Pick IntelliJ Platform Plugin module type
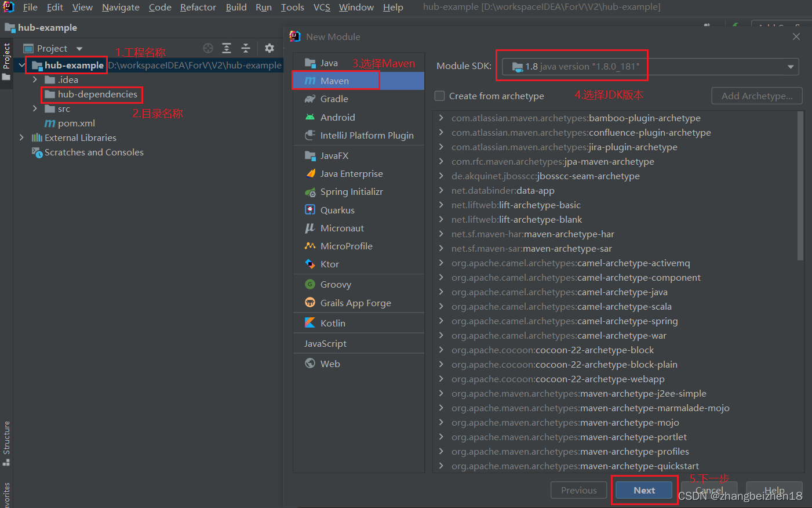This screenshot has width=812, height=508. [x=358, y=135]
